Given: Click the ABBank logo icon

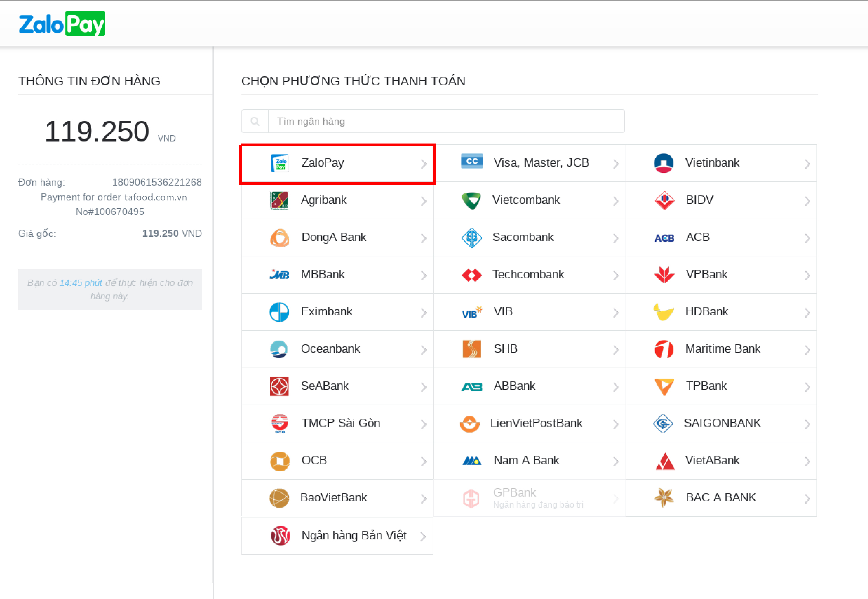Looking at the screenshot, I should 472,386.
